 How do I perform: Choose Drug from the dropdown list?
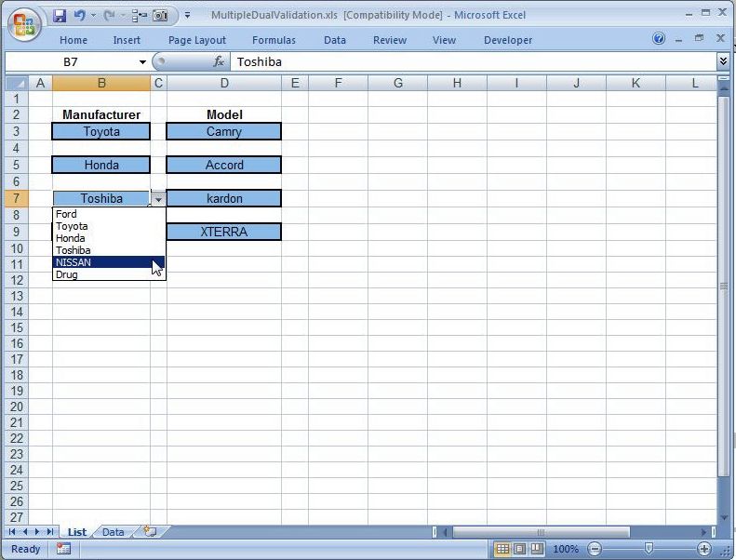click(109, 274)
